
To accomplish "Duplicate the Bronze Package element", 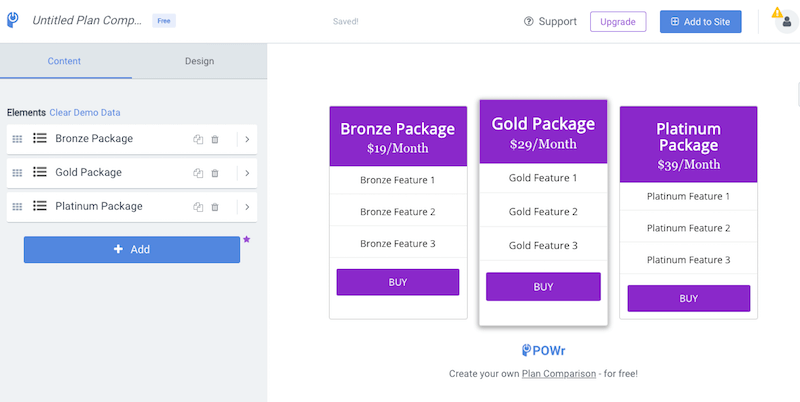I will (198, 139).
